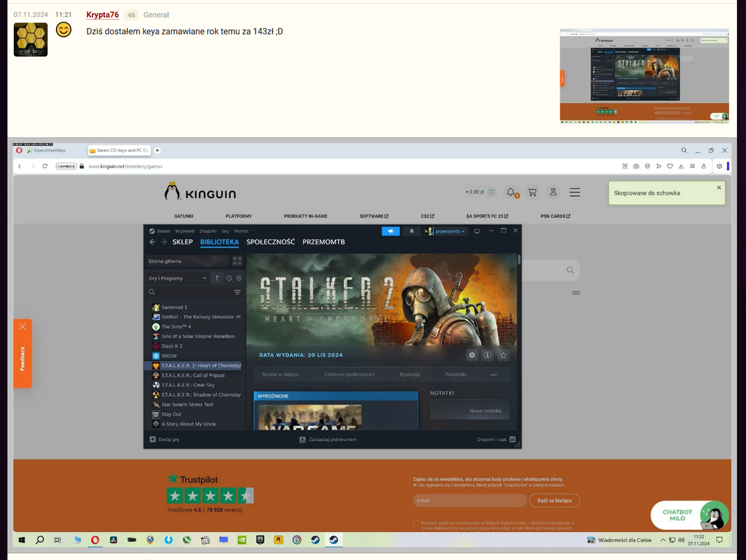Screen dimensions: 746x560
Task: Open Dyskusje link
Action: click(410, 374)
